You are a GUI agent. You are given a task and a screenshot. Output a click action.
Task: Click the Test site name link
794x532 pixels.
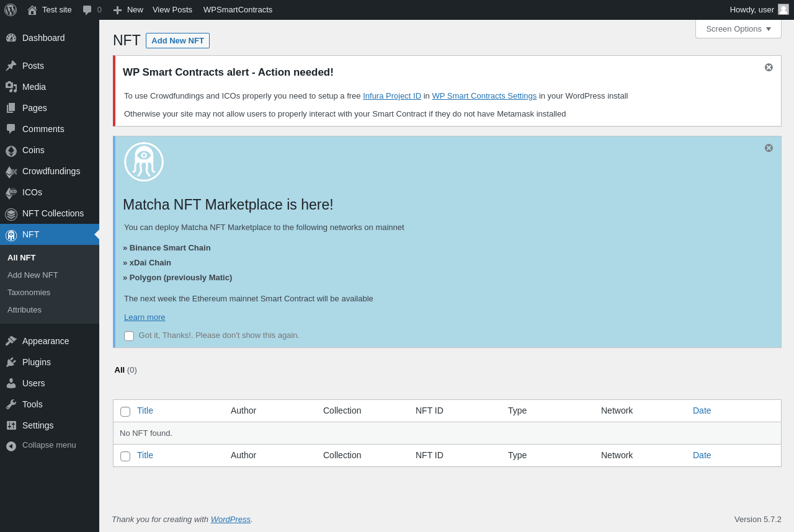(x=57, y=10)
